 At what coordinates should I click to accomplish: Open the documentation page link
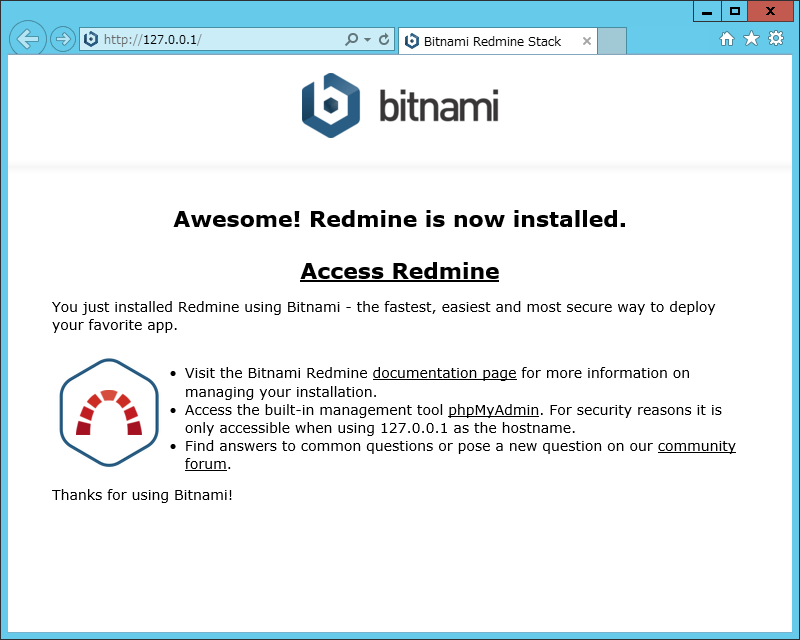point(444,374)
